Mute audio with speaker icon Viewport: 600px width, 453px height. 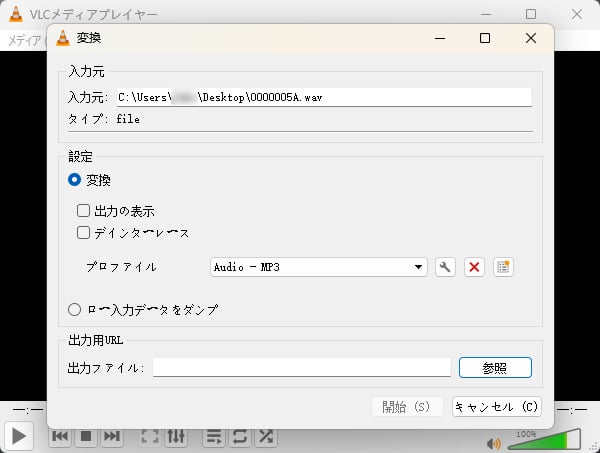494,443
